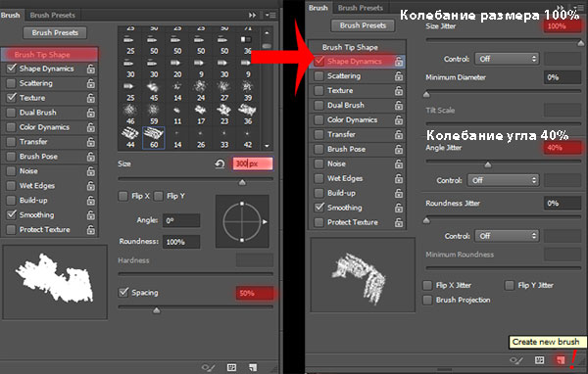Toggle Smoothing lock icon in left panel
The height and width of the screenshot is (374, 588).
coord(90,214)
